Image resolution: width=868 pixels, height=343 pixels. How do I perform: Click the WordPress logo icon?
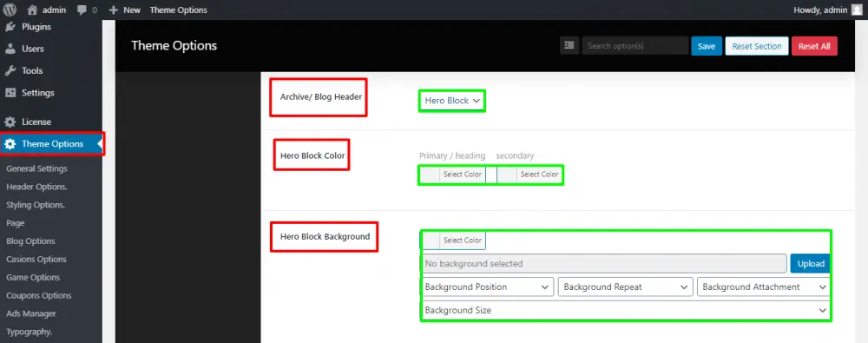10,10
